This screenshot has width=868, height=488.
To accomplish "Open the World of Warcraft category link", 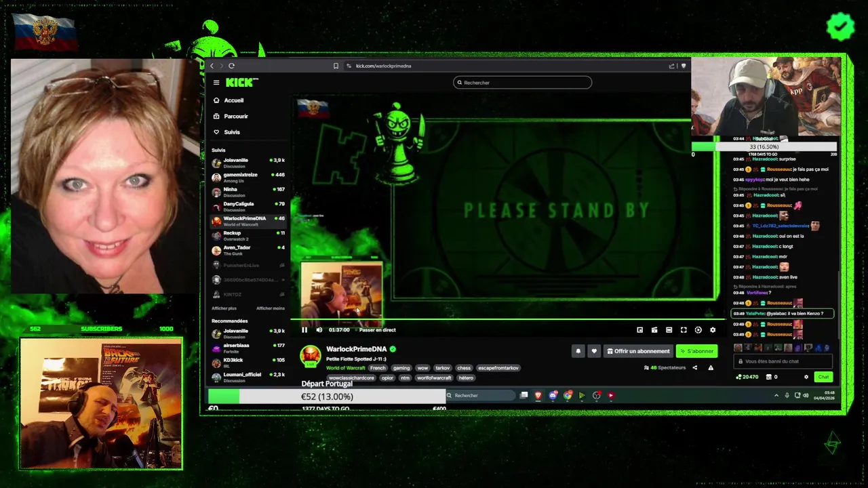I will (346, 368).
